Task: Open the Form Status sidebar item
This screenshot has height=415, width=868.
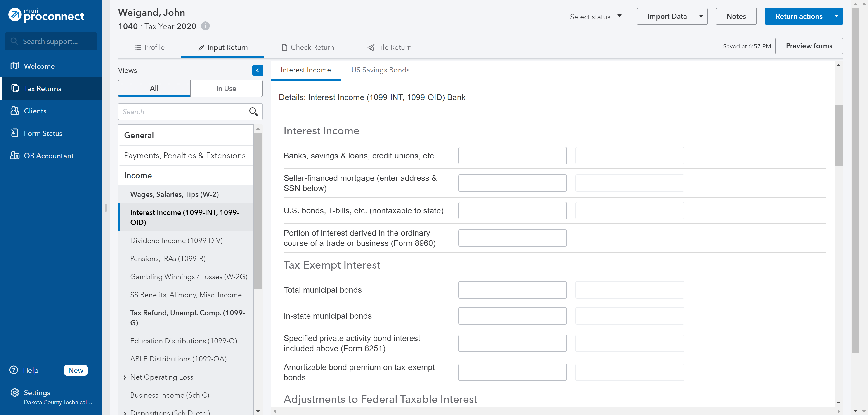Action: tap(43, 133)
